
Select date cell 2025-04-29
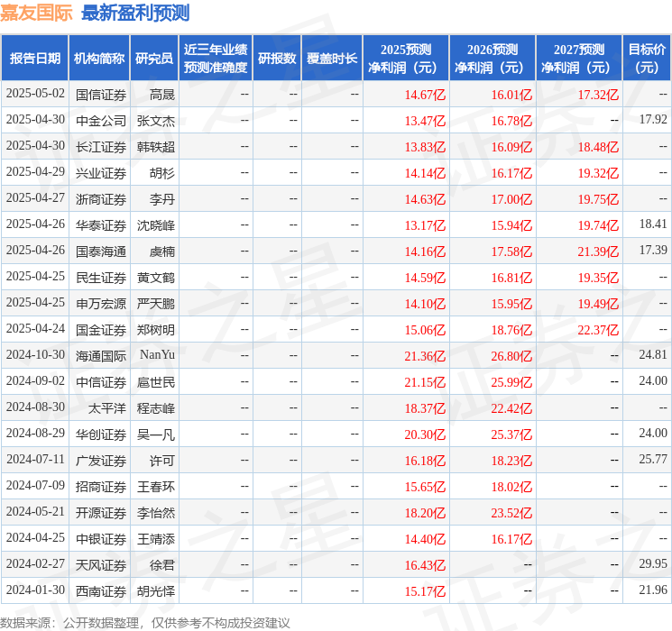coord(35,172)
